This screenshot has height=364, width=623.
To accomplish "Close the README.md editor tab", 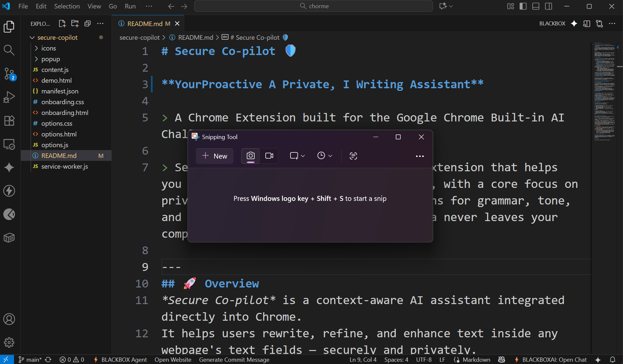I will point(177,23).
